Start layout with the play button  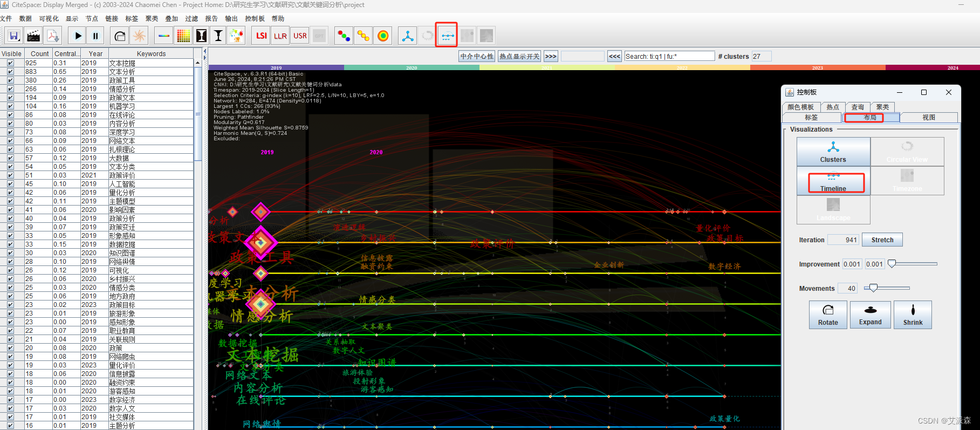point(78,36)
